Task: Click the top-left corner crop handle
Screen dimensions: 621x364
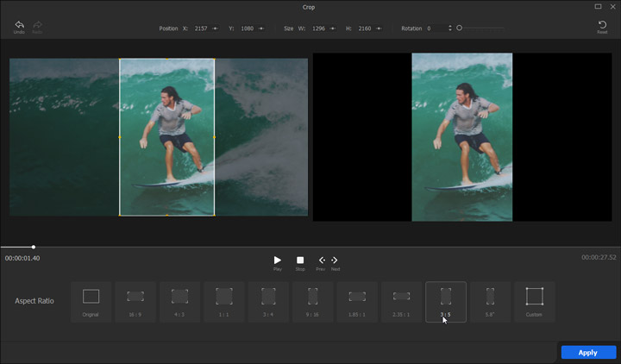Action: (120, 59)
